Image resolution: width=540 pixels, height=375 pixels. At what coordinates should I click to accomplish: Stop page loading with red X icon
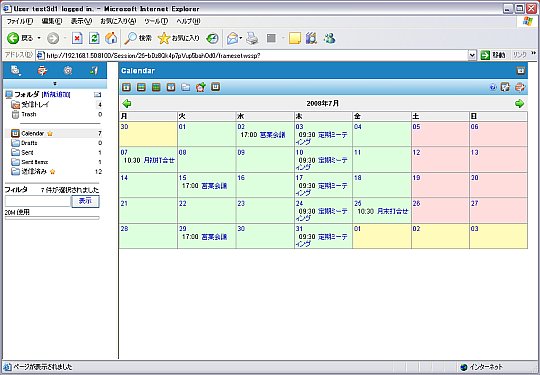coord(77,38)
